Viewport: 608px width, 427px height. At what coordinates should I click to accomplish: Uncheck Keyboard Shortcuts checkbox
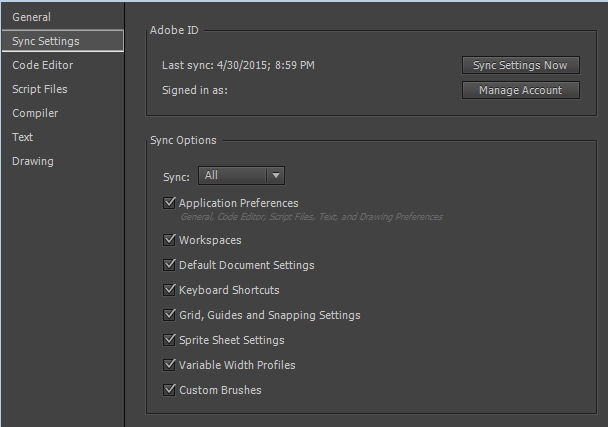[x=169, y=290]
